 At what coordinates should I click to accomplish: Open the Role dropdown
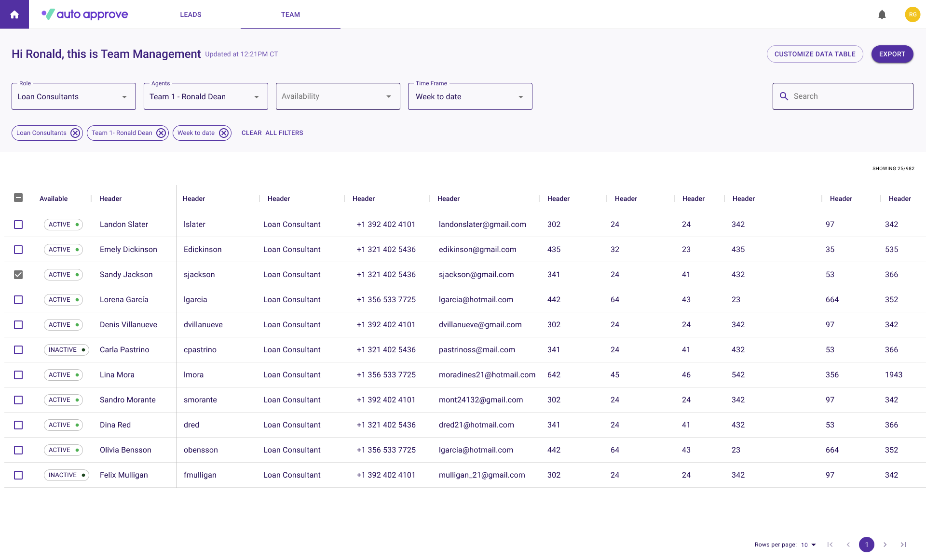pyautogui.click(x=73, y=96)
